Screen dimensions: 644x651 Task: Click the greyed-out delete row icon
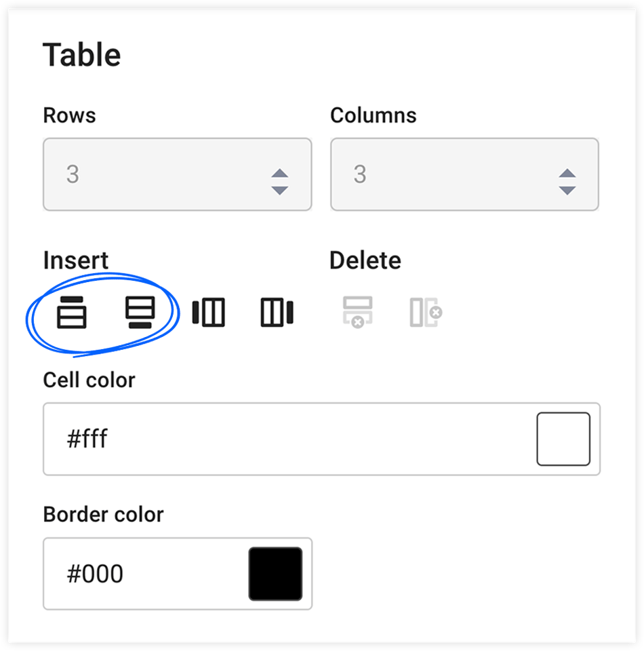click(357, 313)
